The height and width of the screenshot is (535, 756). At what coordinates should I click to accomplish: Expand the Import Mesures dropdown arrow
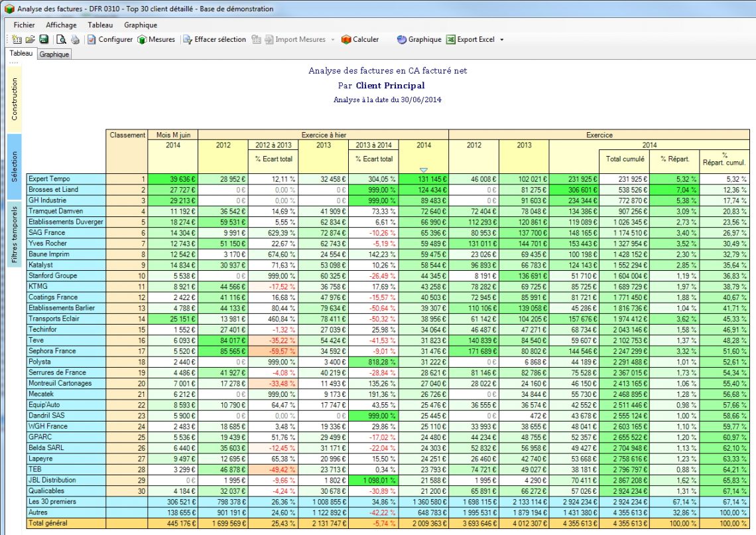333,40
